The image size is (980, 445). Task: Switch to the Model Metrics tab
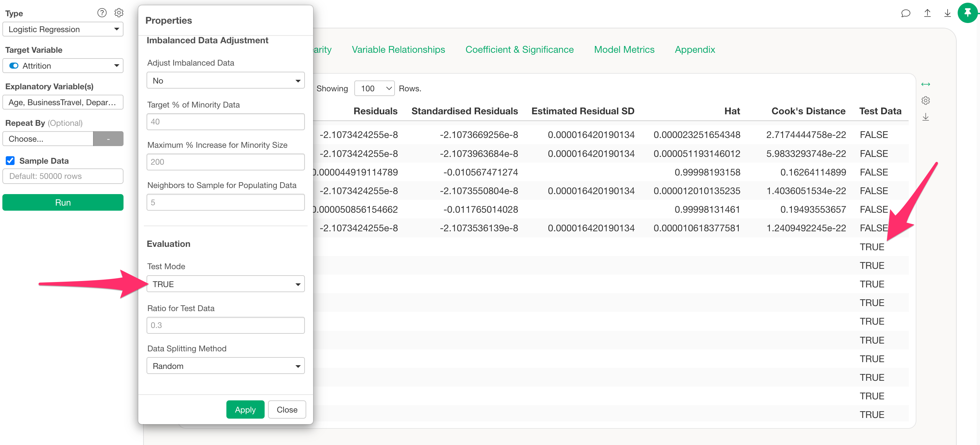pyautogui.click(x=624, y=49)
